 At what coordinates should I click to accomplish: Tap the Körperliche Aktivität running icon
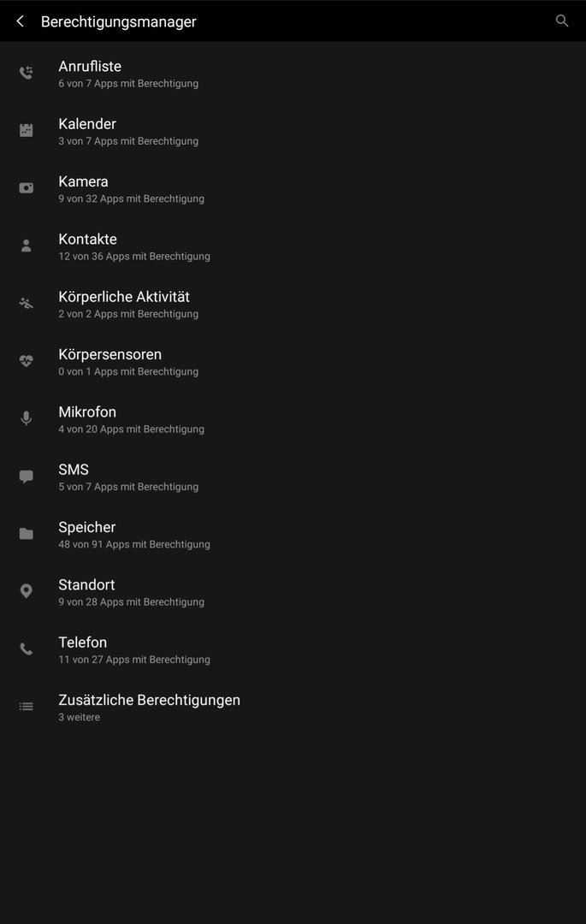click(26, 304)
